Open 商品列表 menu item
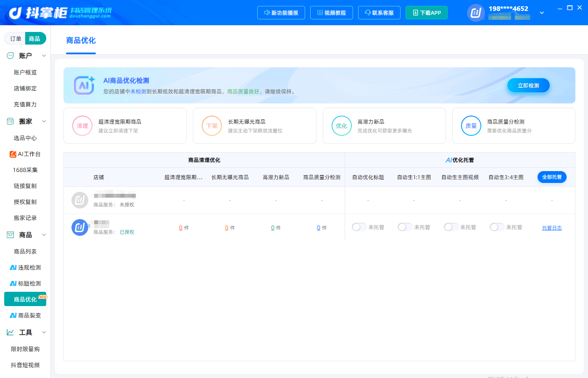 coord(25,251)
